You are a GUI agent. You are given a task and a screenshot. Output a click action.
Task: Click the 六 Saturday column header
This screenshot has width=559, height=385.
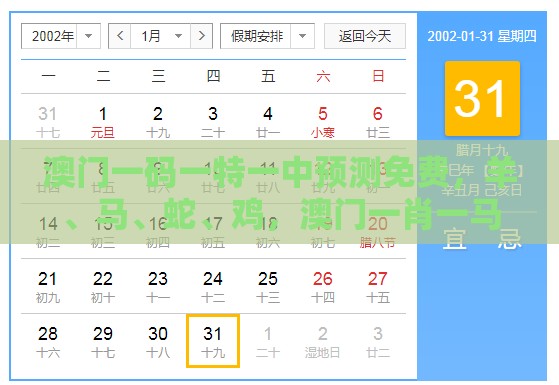coord(323,76)
